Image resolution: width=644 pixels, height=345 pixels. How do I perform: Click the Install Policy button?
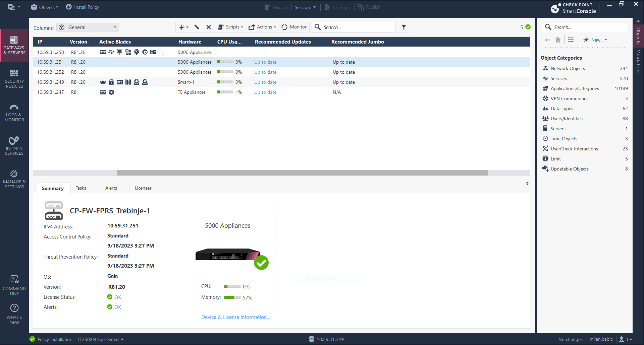(83, 7)
